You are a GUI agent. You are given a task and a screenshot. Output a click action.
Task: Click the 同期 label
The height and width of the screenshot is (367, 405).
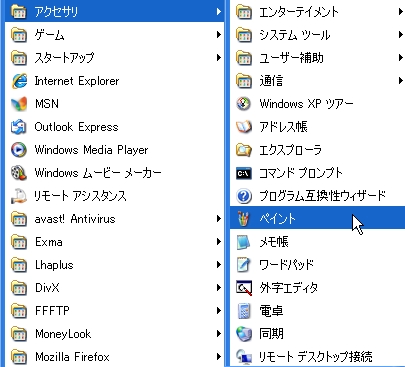(271, 334)
